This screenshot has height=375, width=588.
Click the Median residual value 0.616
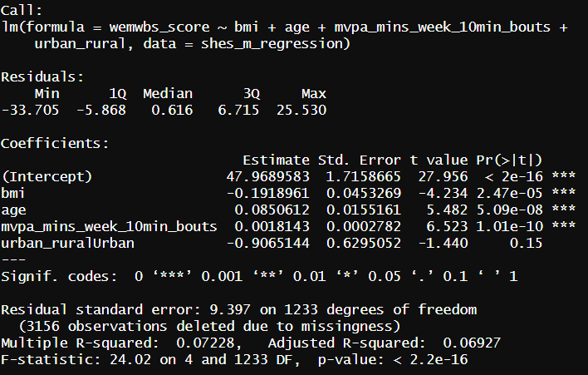tap(173, 110)
